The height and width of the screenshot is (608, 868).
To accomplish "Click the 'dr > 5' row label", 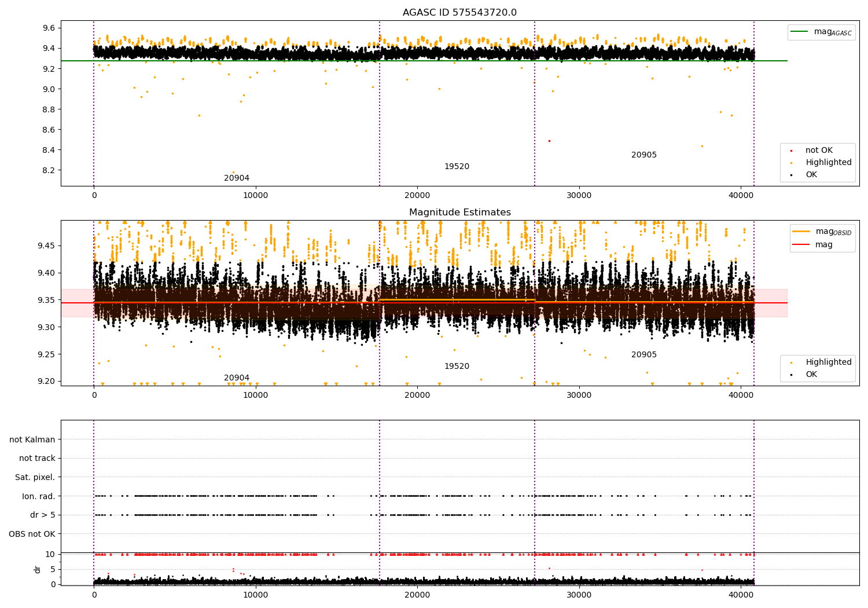I will click(43, 515).
